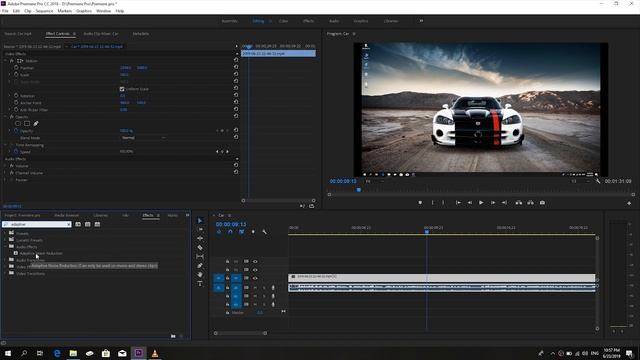Step back one frame in Program monitor
This screenshot has width=640, height=360.
pos(470,202)
